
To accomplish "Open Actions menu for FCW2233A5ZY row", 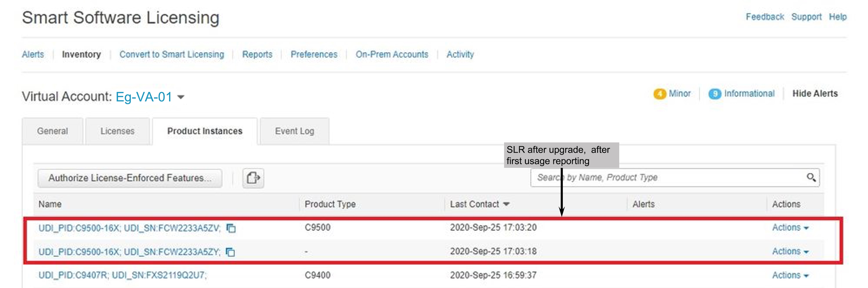I will [x=790, y=252].
